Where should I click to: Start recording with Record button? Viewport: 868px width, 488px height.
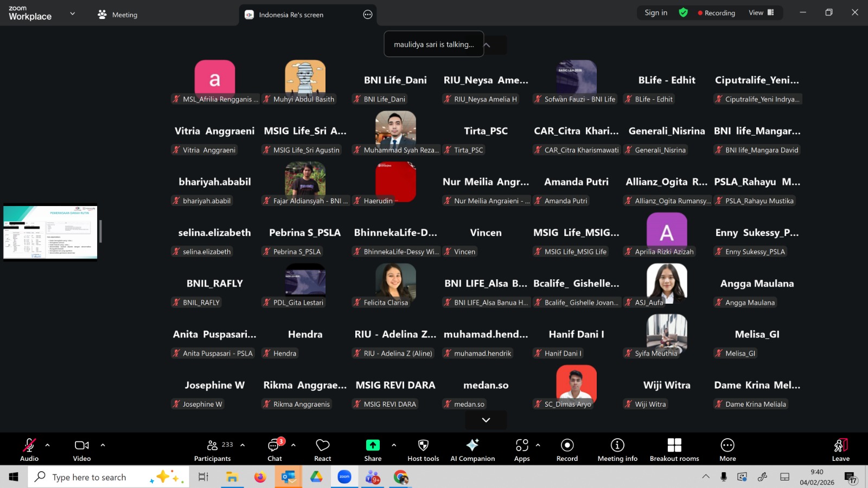(x=567, y=450)
